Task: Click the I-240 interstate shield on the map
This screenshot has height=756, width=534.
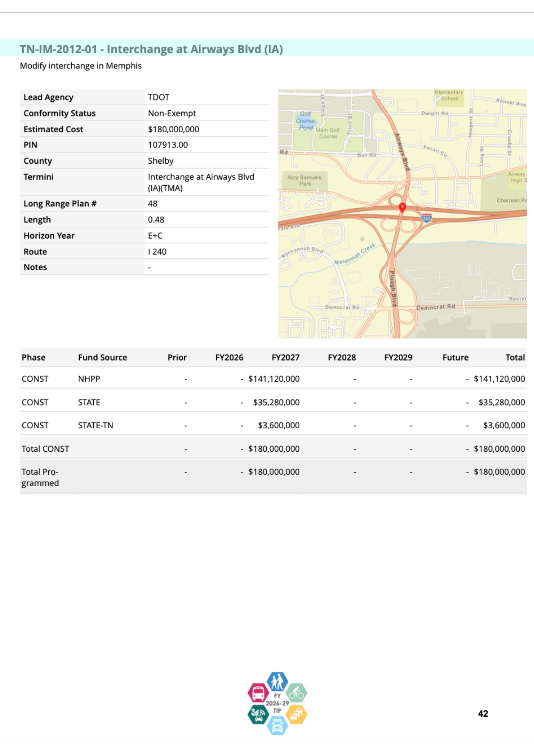Action: (x=426, y=218)
